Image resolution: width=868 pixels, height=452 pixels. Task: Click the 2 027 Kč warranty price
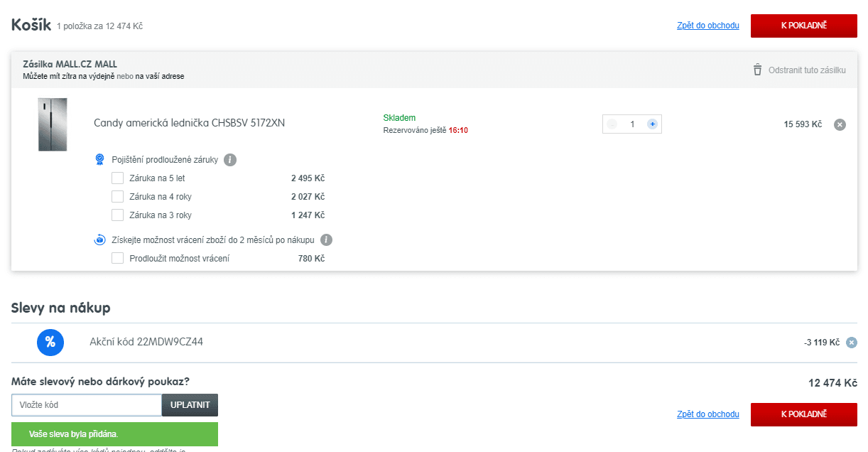point(308,197)
